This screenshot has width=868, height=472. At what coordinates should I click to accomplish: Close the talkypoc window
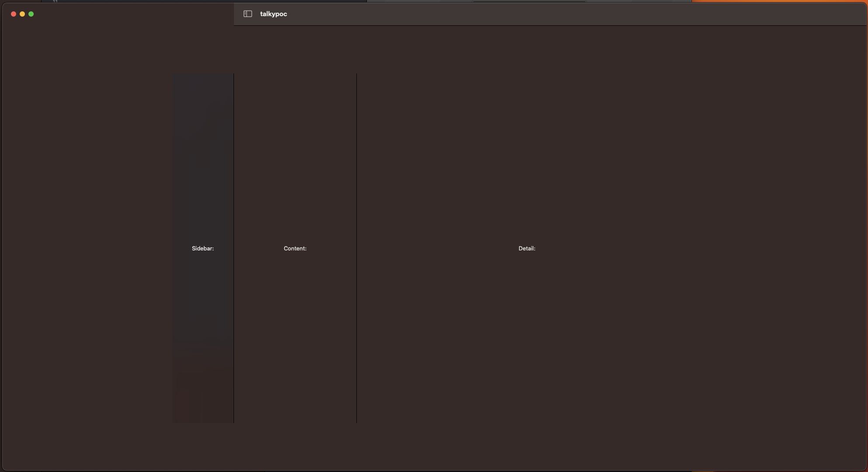14,14
